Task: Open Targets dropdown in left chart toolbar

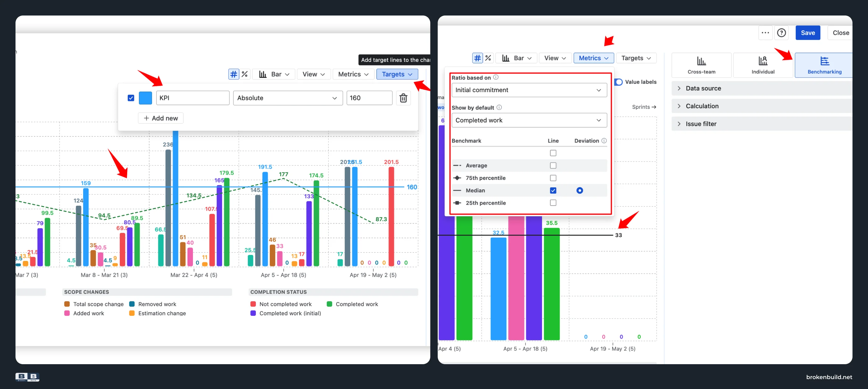Action: point(397,74)
